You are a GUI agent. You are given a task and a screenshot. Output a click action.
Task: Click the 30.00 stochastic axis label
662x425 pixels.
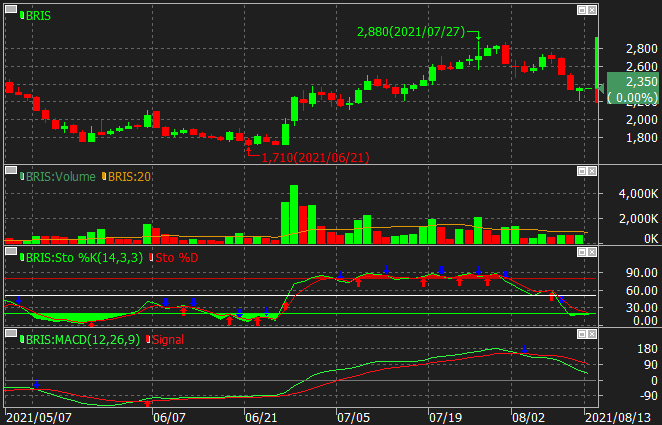[642, 307]
